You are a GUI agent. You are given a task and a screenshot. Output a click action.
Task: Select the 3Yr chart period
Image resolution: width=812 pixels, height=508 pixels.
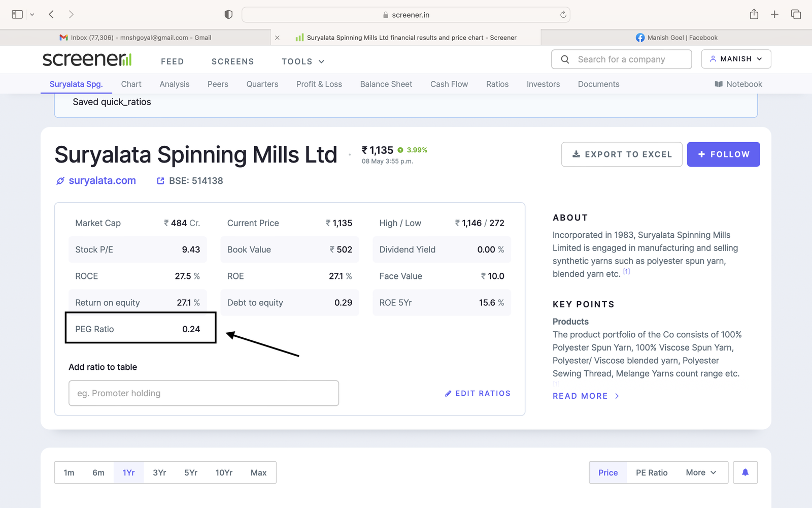coord(159,472)
